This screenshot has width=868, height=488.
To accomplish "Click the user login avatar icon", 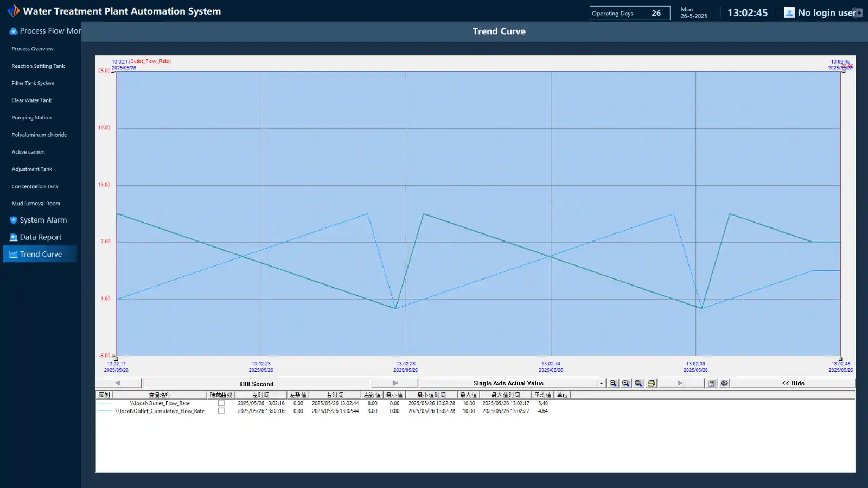I will [x=789, y=12].
